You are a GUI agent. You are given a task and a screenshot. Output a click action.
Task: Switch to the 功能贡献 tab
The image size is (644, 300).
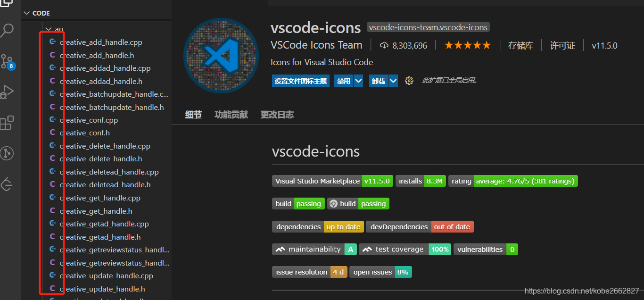tap(231, 114)
